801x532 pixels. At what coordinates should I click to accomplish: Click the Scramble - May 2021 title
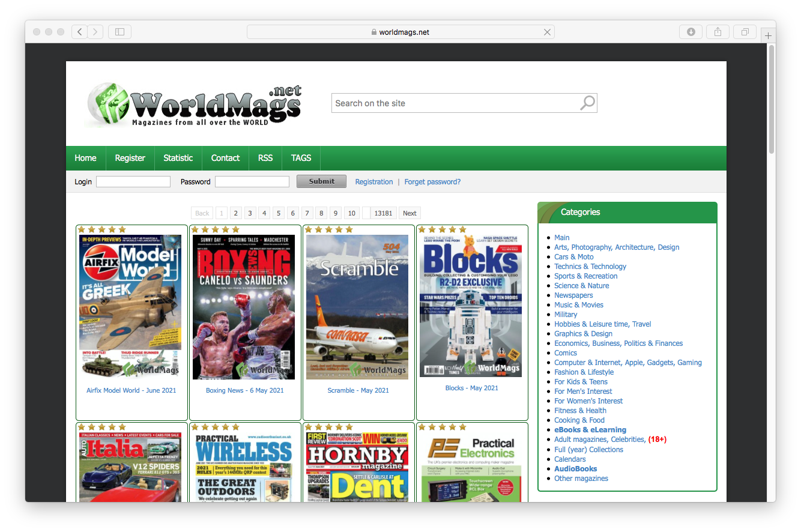358,390
